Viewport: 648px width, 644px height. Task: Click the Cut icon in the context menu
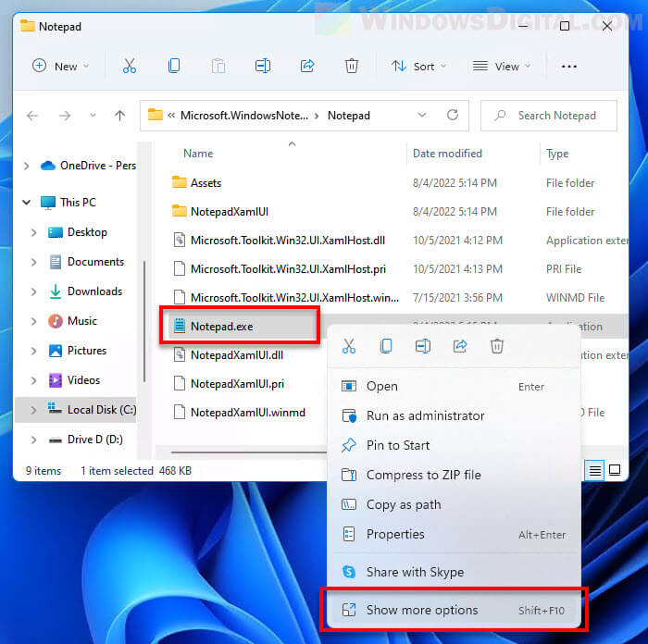point(348,346)
